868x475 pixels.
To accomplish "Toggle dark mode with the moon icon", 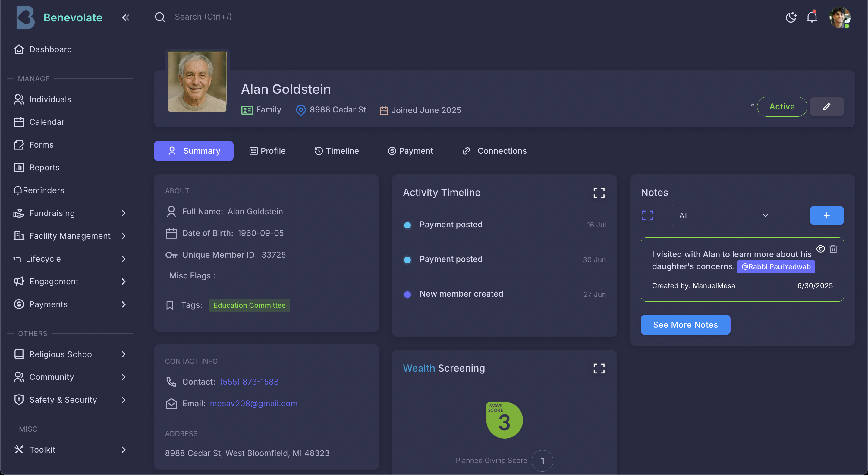I will coord(791,17).
